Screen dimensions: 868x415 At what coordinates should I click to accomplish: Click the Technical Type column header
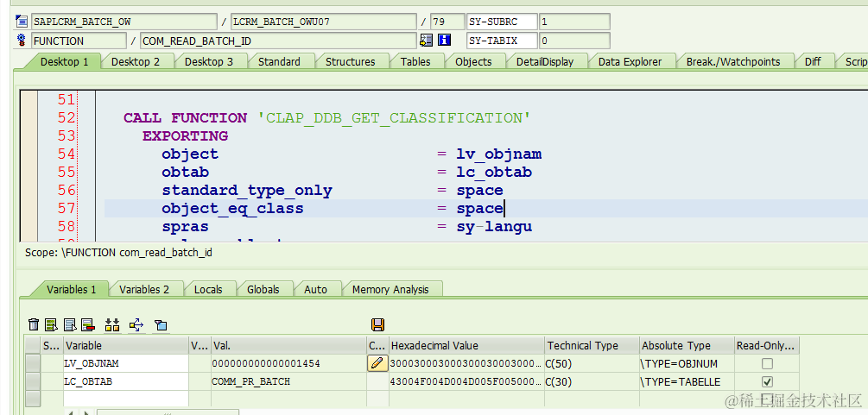pyautogui.click(x=592, y=346)
